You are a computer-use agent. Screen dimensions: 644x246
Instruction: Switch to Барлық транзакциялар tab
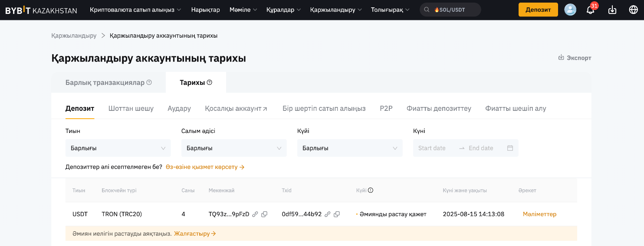(108, 82)
